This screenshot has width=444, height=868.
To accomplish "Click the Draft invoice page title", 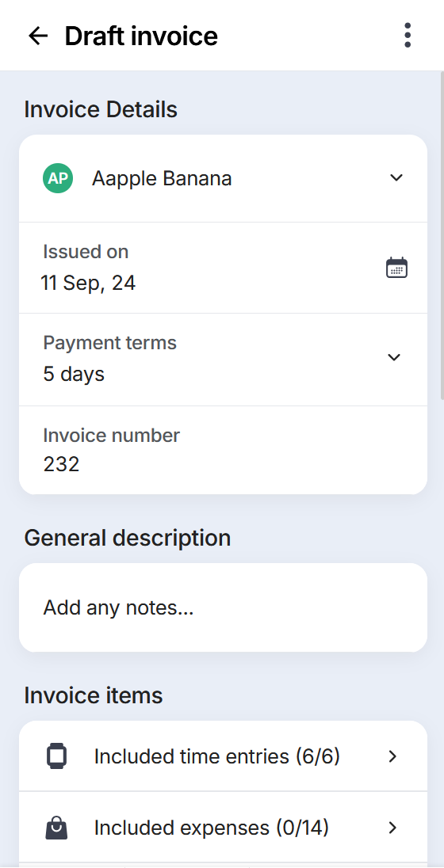I will 141,36.
